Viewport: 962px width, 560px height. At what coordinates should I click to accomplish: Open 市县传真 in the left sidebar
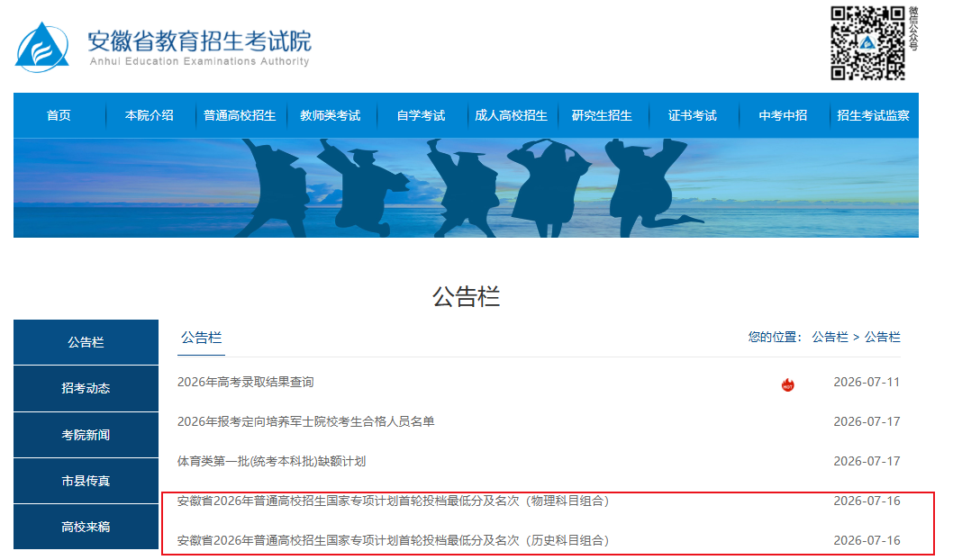tap(86, 481)
